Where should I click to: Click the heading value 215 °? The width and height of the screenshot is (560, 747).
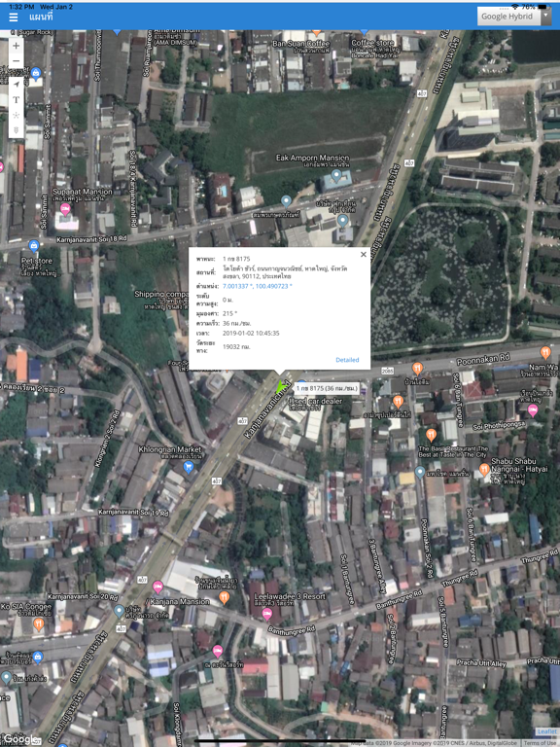[x=230, y=313]
